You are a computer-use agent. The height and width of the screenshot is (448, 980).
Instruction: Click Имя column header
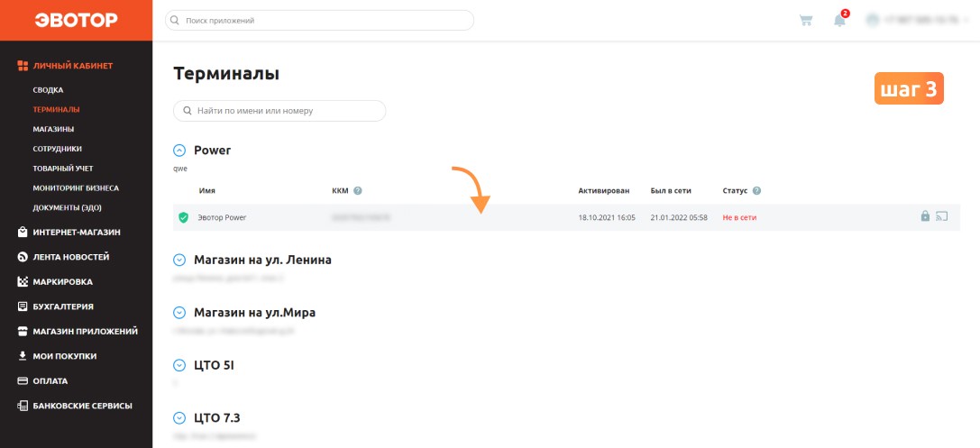coord(206,190)
